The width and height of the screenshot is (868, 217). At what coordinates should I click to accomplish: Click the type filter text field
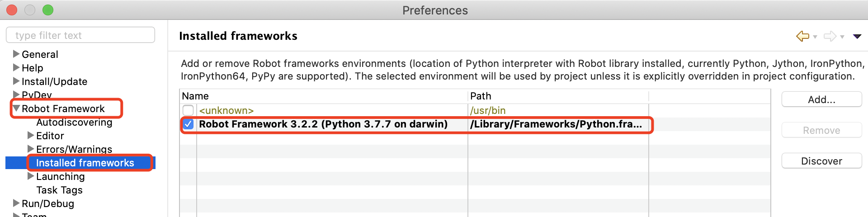coord(80,35)
